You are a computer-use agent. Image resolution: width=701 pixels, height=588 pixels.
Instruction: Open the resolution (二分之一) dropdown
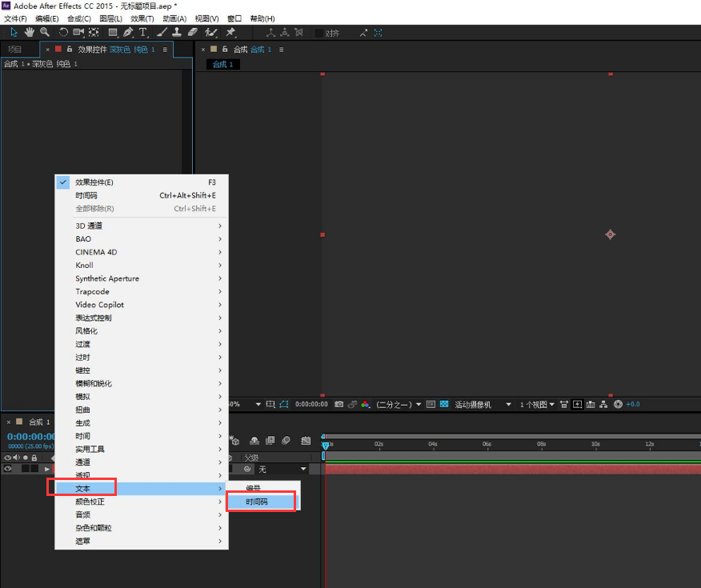pyautogui.click(x=399, y=404)
